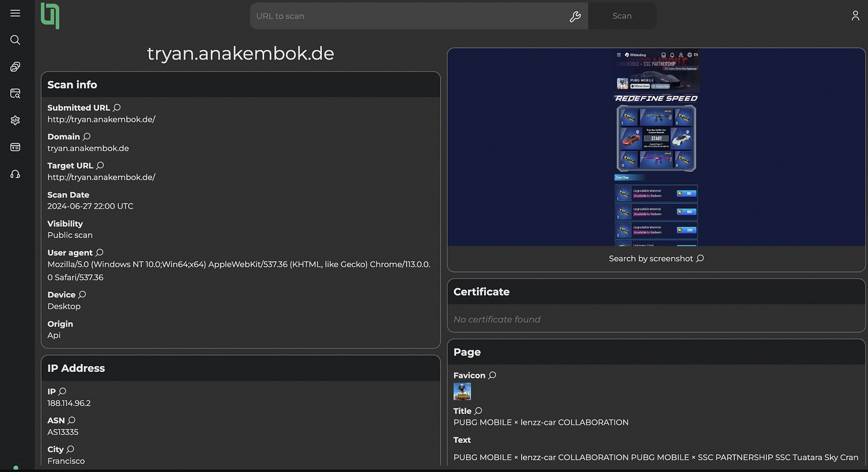This screenshot has width=868, height=472.
Task: Search by IP magnifier icon
Action: point(63,391)
